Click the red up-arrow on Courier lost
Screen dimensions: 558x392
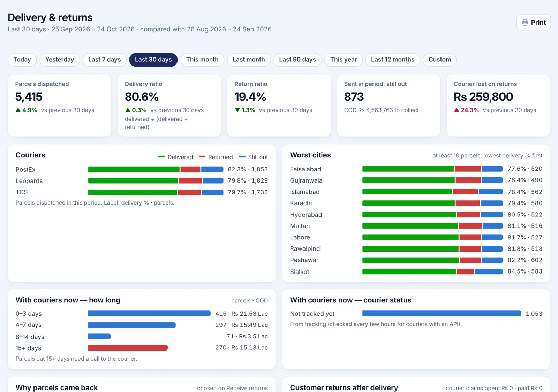pyautogui.click(x=457, y=110)
